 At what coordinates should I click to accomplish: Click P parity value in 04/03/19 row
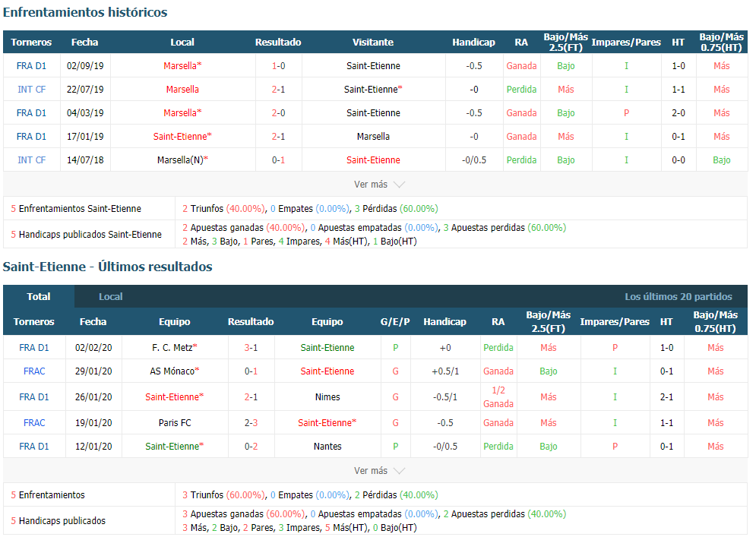(626, 113)
